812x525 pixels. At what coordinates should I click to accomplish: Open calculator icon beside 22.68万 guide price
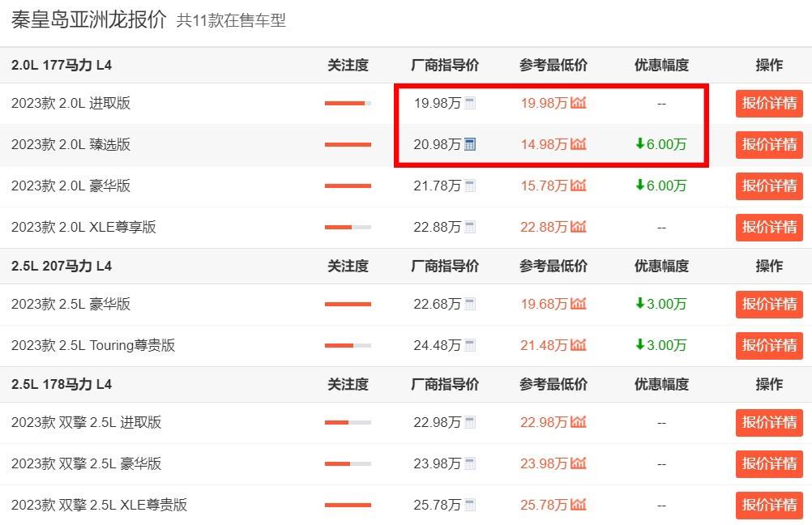(470, 304)
